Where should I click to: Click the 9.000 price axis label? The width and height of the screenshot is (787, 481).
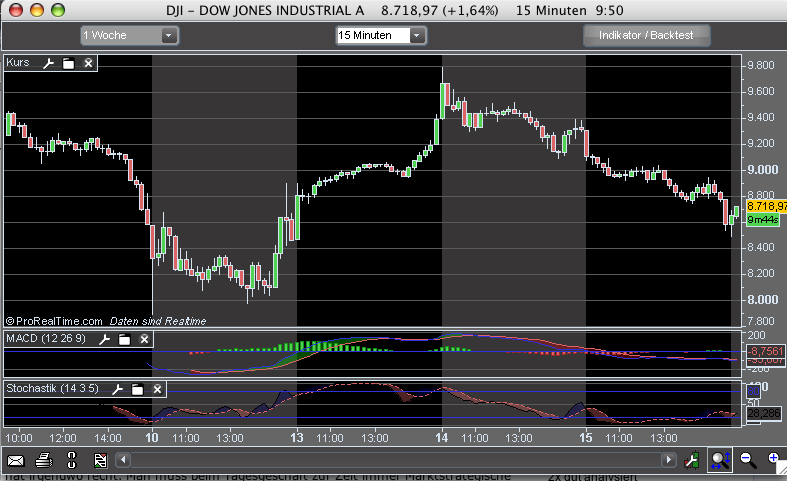tap(762, 170)
